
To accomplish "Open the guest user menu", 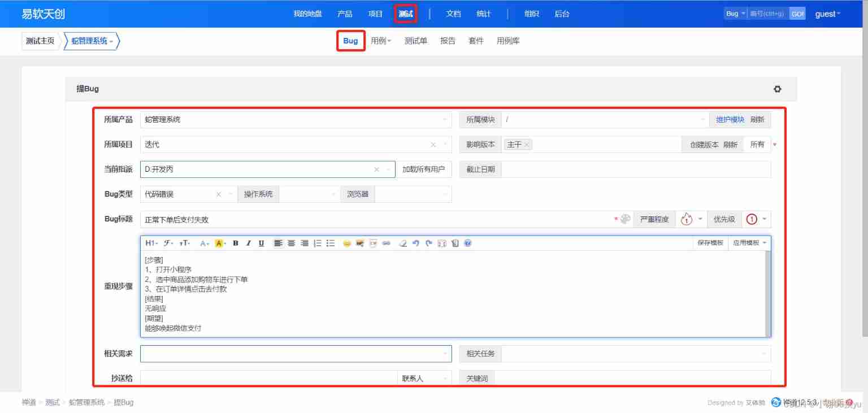I will coord(827,14).
